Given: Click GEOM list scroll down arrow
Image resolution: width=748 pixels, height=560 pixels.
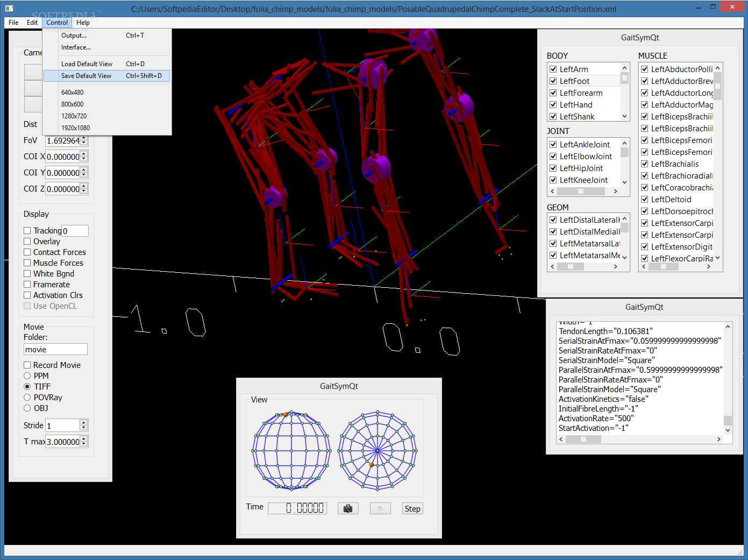Looking at the screenshot, I should 624,258.
